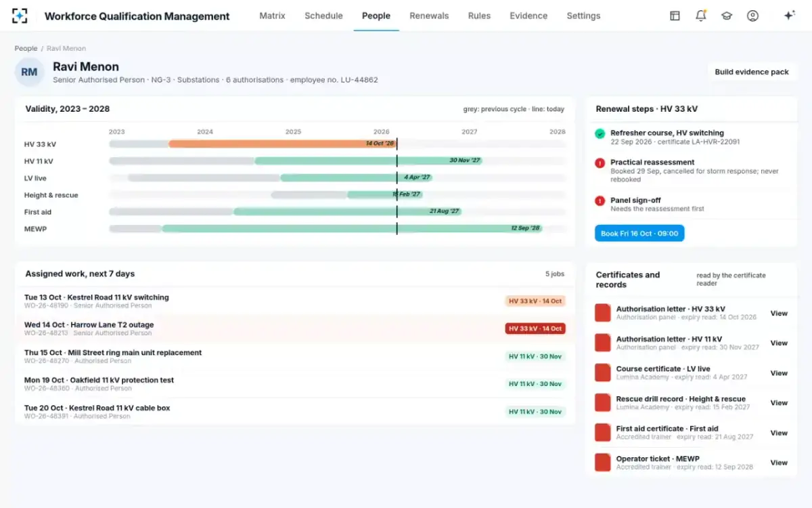
Task: Open Mon 19 Oct Oakfield protection test job
Action: point(295,384)
